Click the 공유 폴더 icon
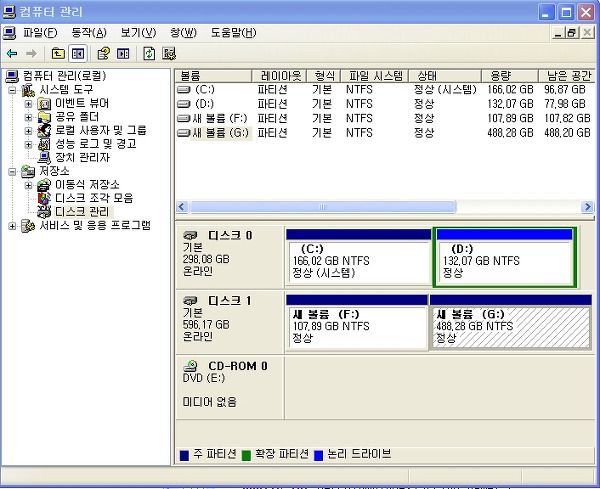Screen dimensions: 600x489 pyautogui.click(x=44, y=117)
